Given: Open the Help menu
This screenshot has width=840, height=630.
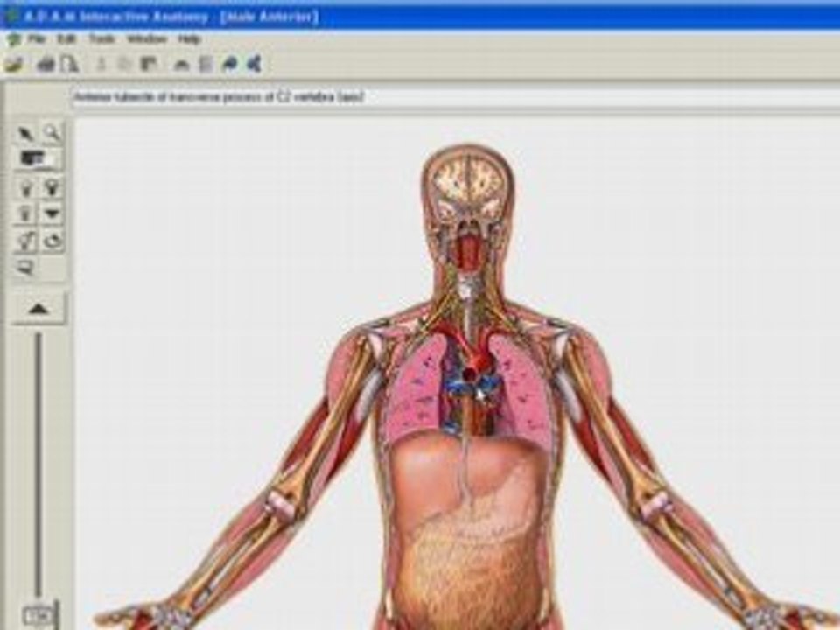Looking at the screenshot, I should tap(189, 39).
